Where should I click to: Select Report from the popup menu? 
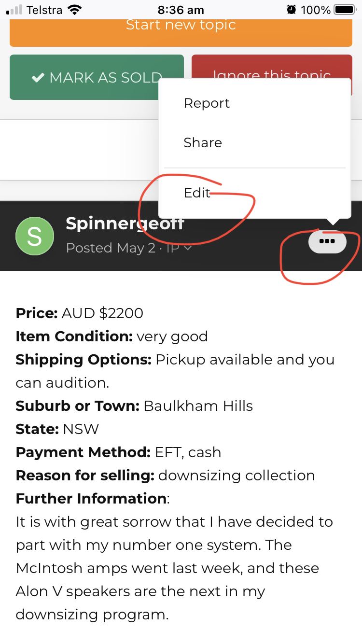pyautogui.click(x=207, y=103)
